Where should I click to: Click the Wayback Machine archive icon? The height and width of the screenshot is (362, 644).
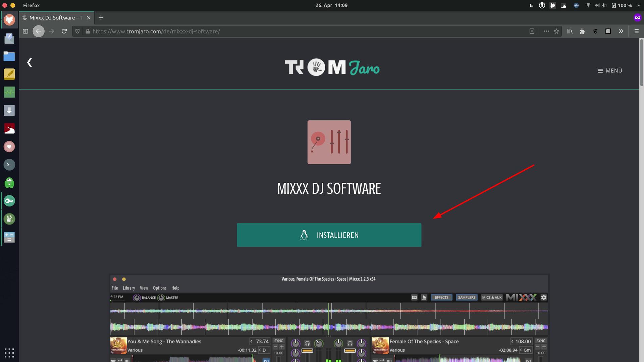(x=608, y=31)
